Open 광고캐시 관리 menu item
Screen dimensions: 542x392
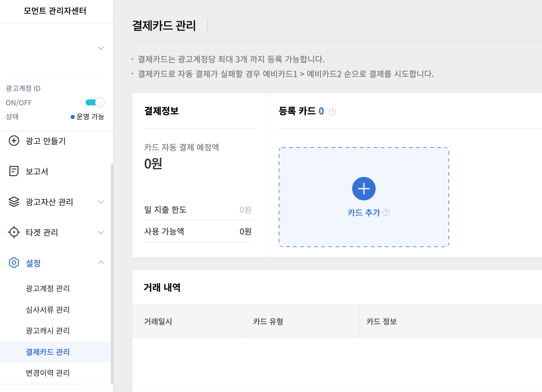(x=48, y=331)
